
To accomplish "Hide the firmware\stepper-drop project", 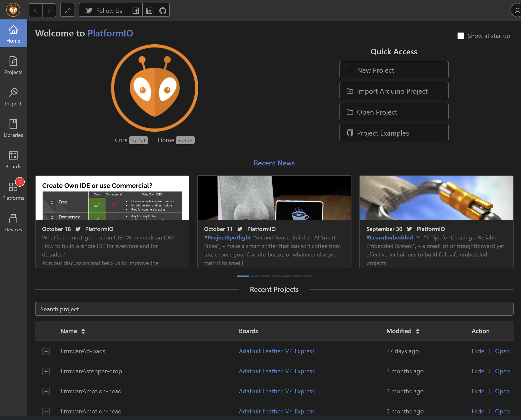I will (x=478, y=371).
